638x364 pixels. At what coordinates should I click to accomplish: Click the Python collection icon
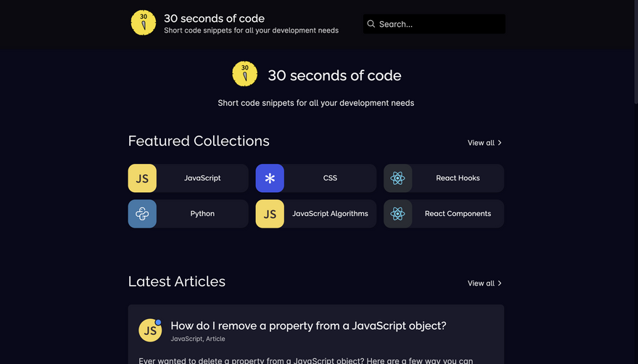click(142, 214)
